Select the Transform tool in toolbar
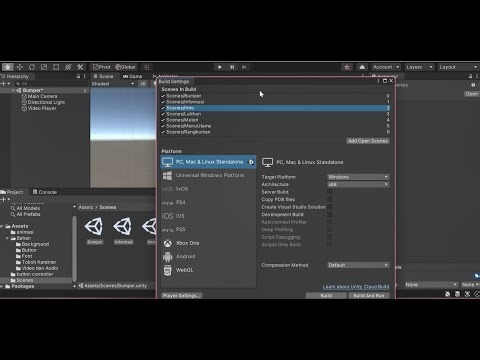 point(68,67)
